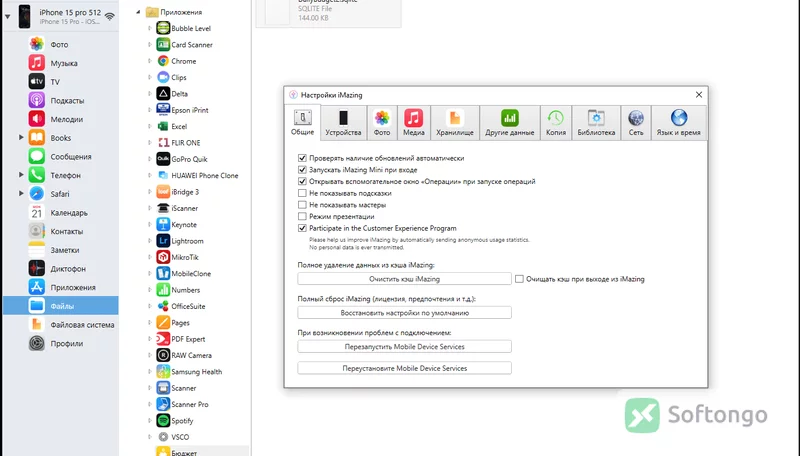Collapse the Приложения folder tree
The width and height of the screenshot is (800, 456).
click(x=138, y=12)
